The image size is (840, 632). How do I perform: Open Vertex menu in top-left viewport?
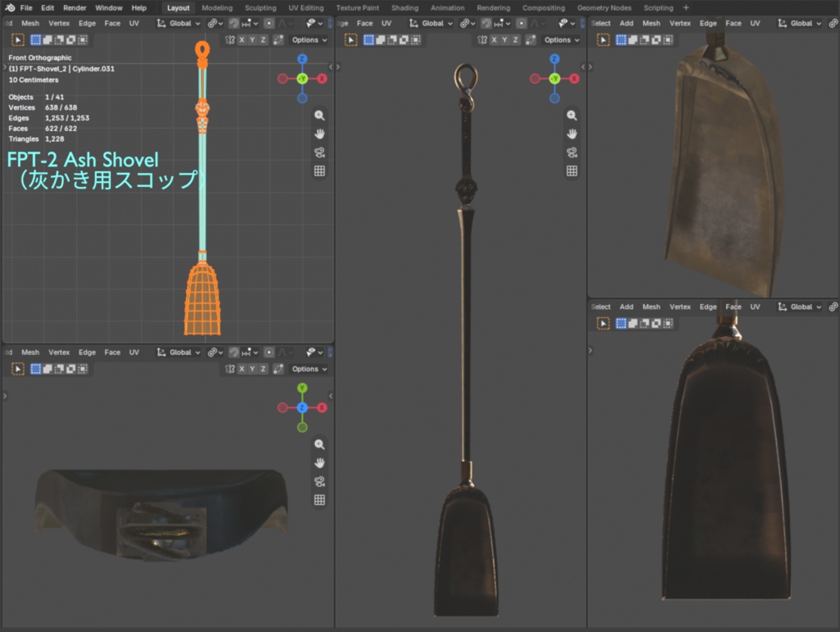click(59, 24)
